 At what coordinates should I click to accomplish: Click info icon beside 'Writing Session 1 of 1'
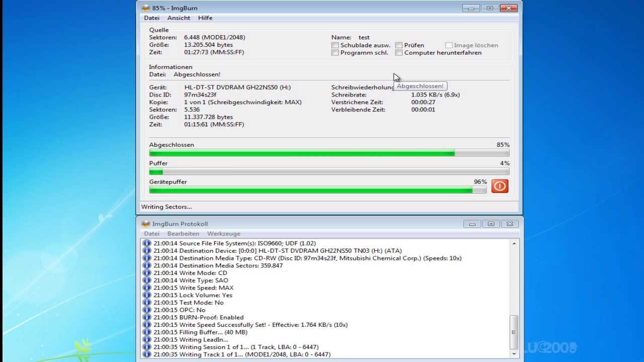coord(147,347)
